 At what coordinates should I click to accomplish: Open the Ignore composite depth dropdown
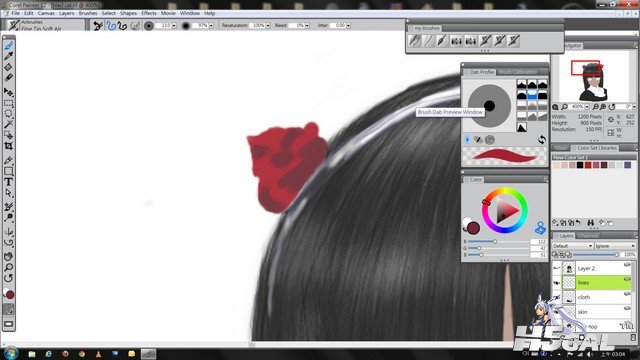(615, 246)
